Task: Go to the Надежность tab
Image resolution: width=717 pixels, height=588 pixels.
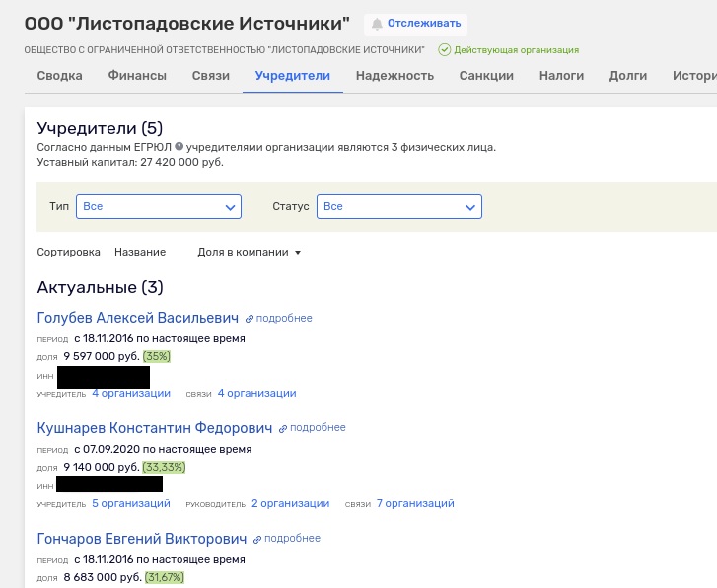Action: tap(394, 76)
